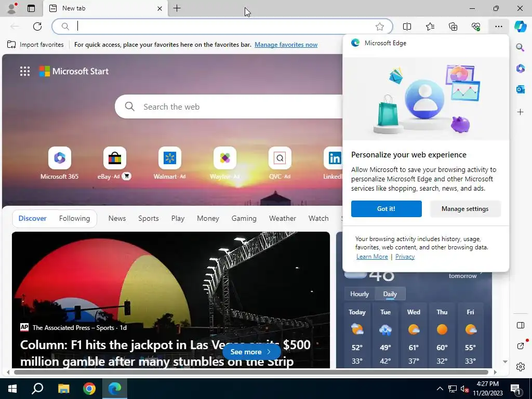532x399 pixels.
Task: Focus the browser address bar
Action: pyautogui.click(x=222, y=26)
